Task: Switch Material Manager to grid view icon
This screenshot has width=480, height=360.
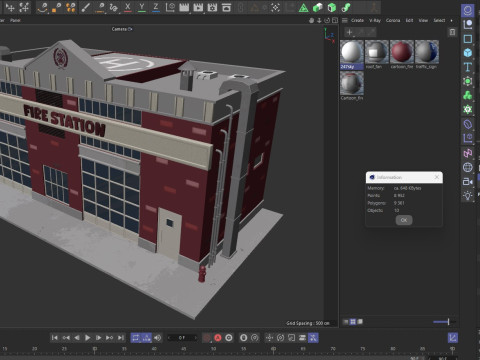Action: 353,322
